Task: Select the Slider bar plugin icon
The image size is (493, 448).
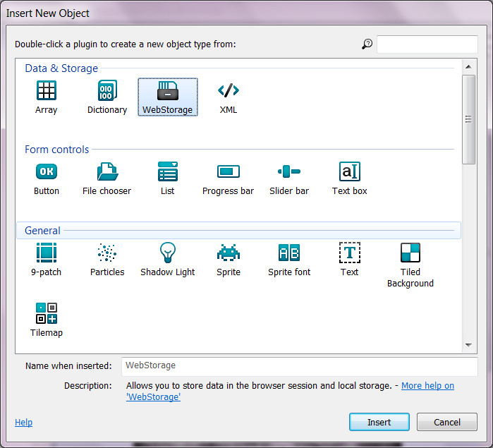Action: click(289, 172)
